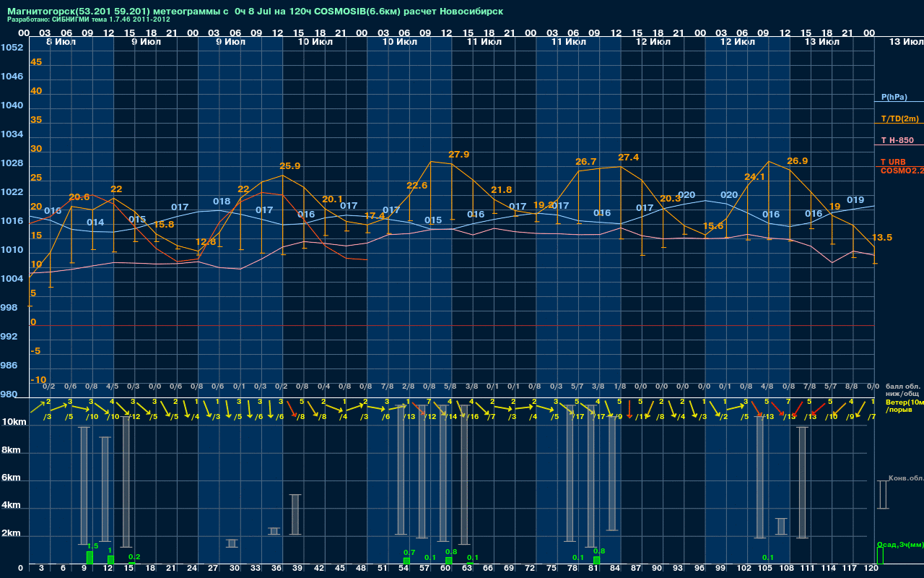Click the -10 temperature axis label
The image size is (924, 578).
[x=39, y=380]
